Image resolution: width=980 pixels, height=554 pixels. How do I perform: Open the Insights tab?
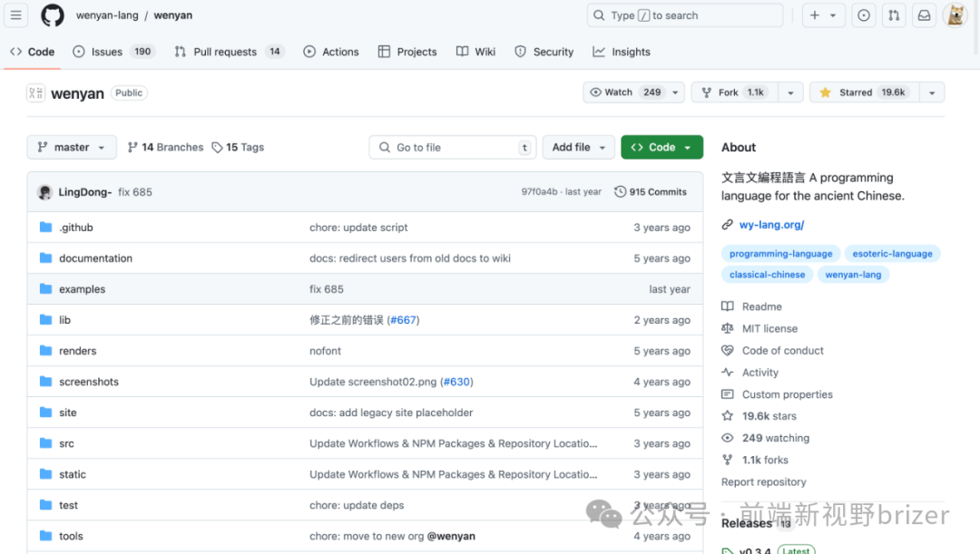click(622, 52)
